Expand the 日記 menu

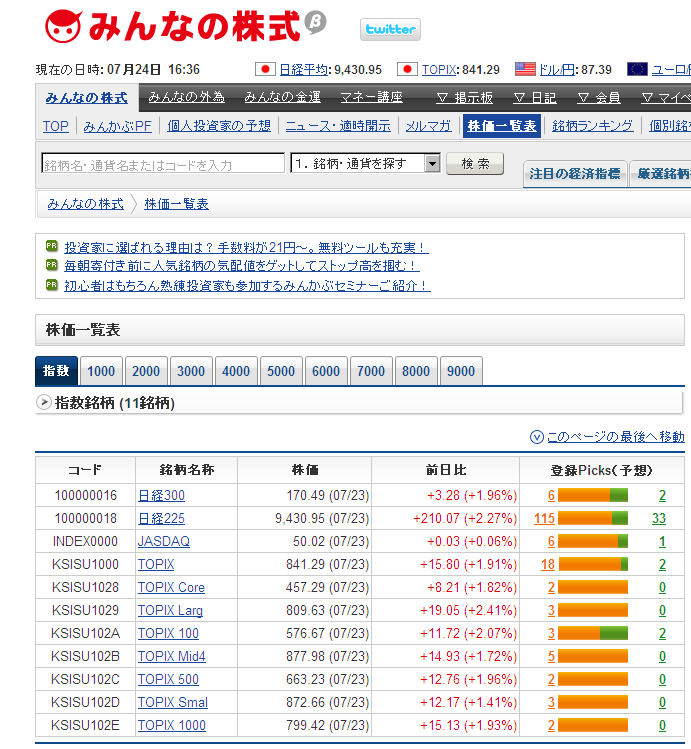[x=535, y=97]
